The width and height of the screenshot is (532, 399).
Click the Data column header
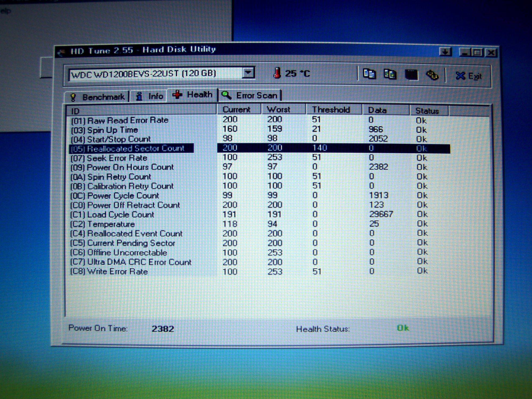386,110
